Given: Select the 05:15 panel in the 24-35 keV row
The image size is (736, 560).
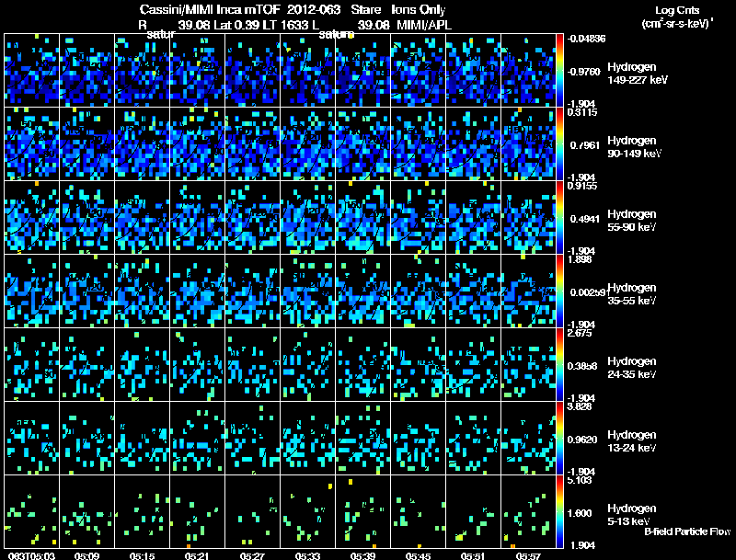Looking at the screenshot, I should [x=143, y=365].
